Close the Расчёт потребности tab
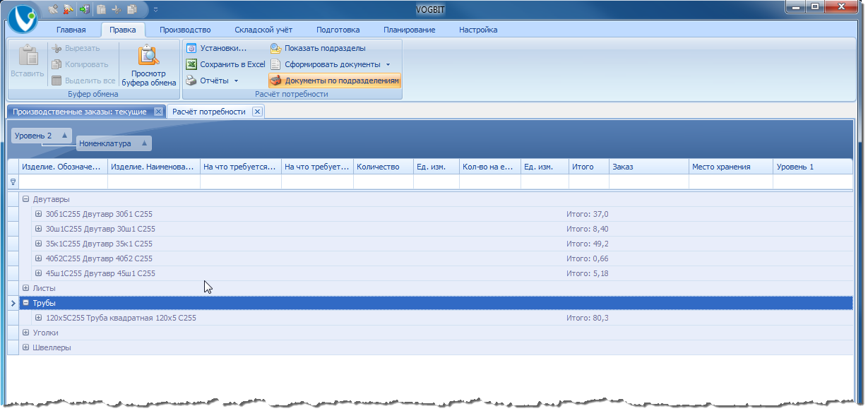 click(x=257, y=112)
